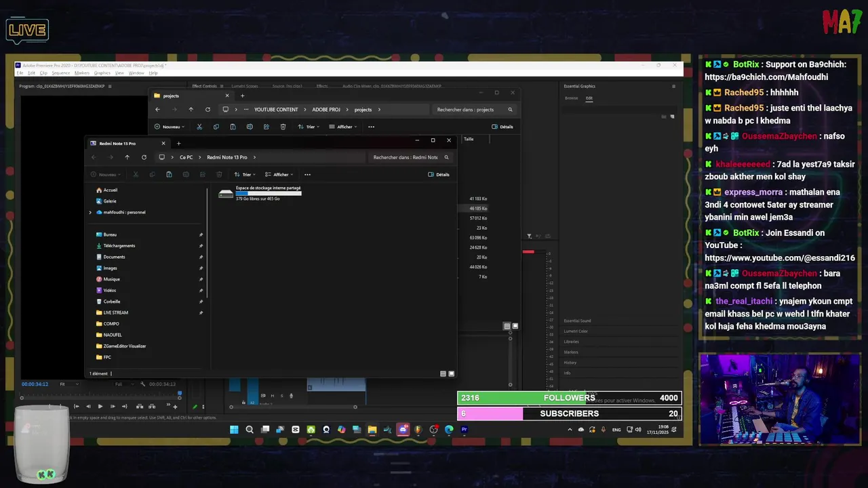The width and height of the screenshot is (868, 488).
Task: Click the paste icon in Redmi Note window toolbar
Action: pos(169,175)
